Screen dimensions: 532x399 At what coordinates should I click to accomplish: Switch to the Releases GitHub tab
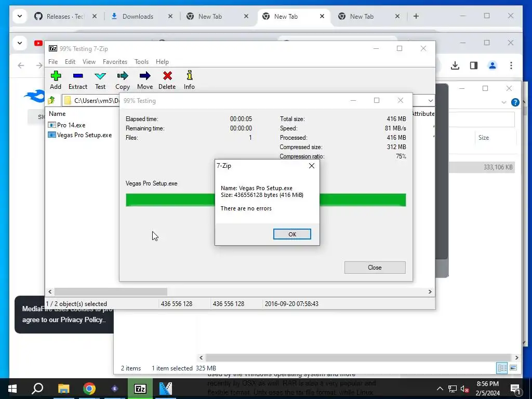coord(59,16)
